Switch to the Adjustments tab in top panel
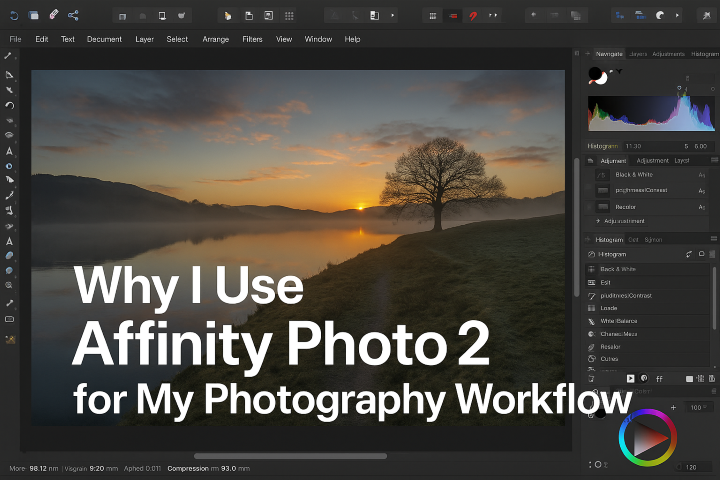Screen dimensions: 720x480 668,54
